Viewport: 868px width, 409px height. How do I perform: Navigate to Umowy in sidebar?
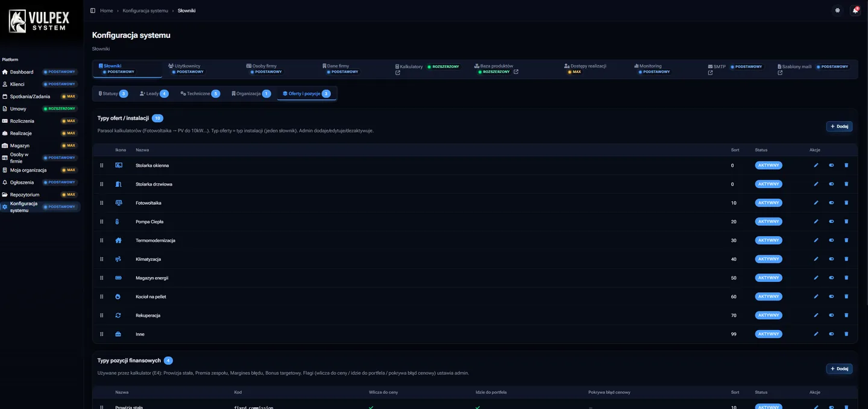point(40,108)
